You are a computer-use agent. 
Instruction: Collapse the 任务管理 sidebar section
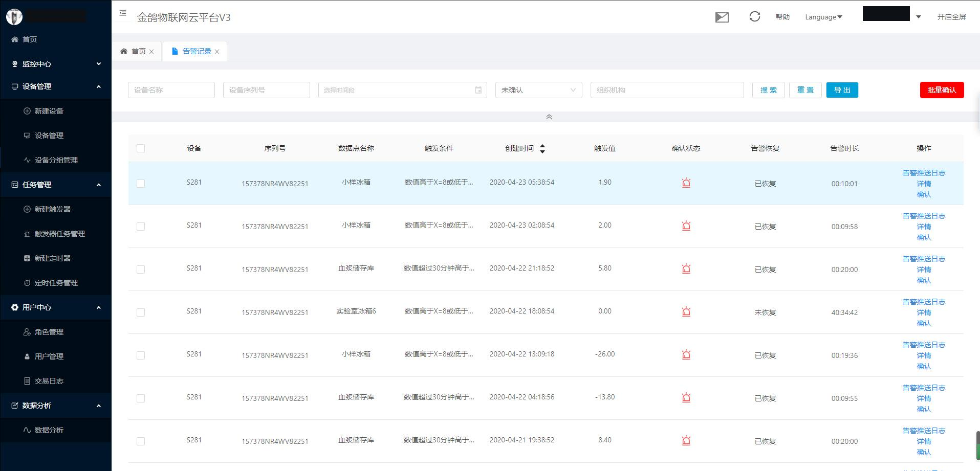[x=56, y=185]
